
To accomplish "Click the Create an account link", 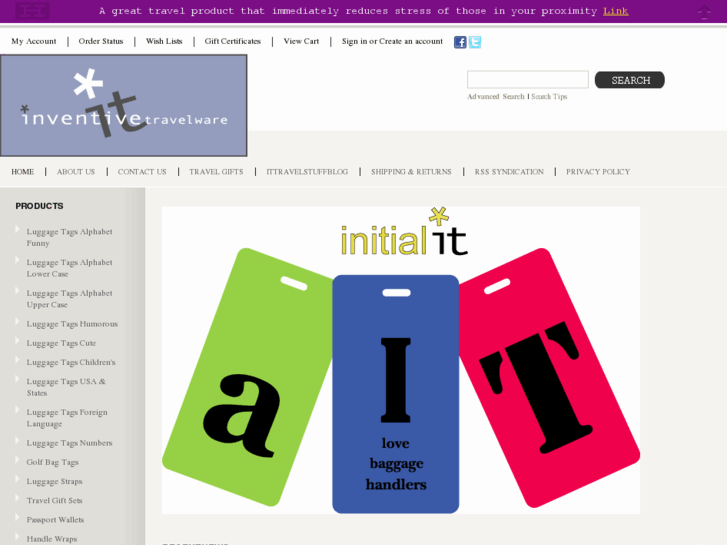I will (x=411, y=41).
